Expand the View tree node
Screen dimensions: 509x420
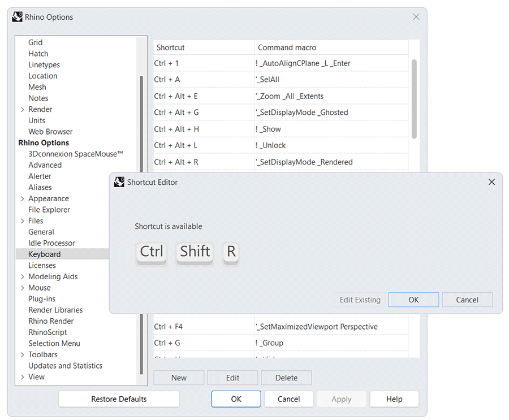click(x=23, y=377)
